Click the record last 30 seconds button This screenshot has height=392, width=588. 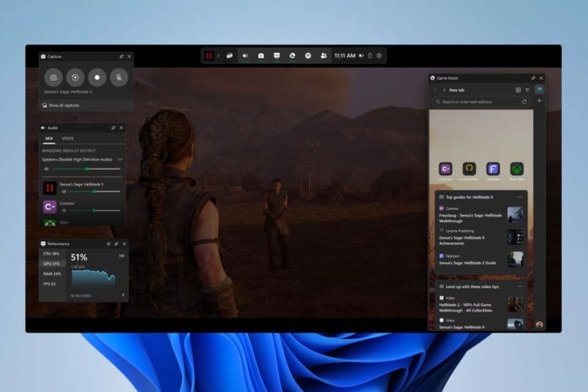[76, 77]
